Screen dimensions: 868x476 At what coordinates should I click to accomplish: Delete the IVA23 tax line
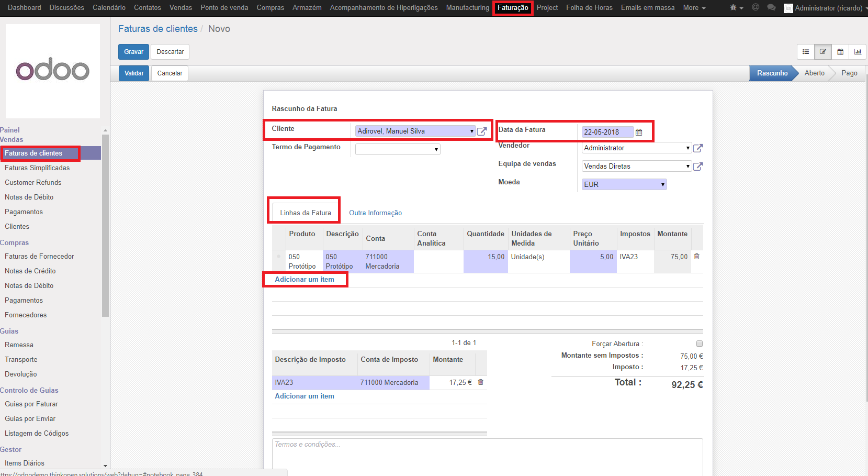pos(480,382)
